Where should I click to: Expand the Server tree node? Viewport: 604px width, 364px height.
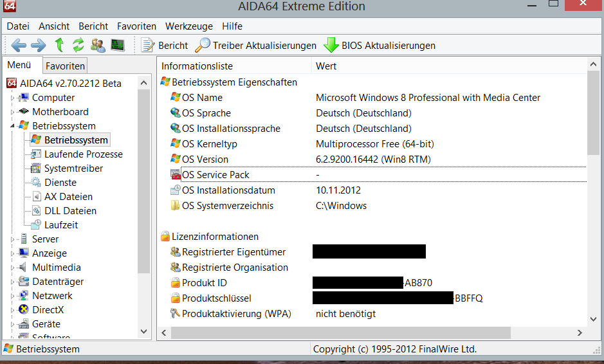point(12,240)
